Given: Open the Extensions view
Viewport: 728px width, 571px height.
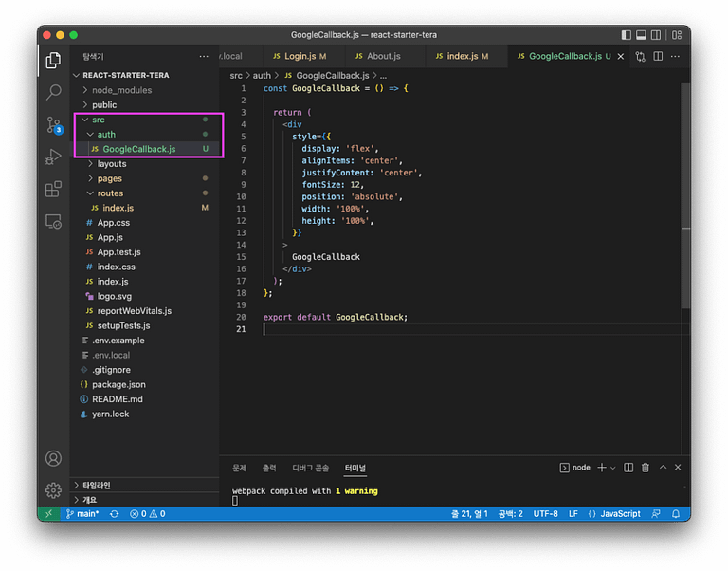Looking at the screenshot, I should tap(54, 189).
